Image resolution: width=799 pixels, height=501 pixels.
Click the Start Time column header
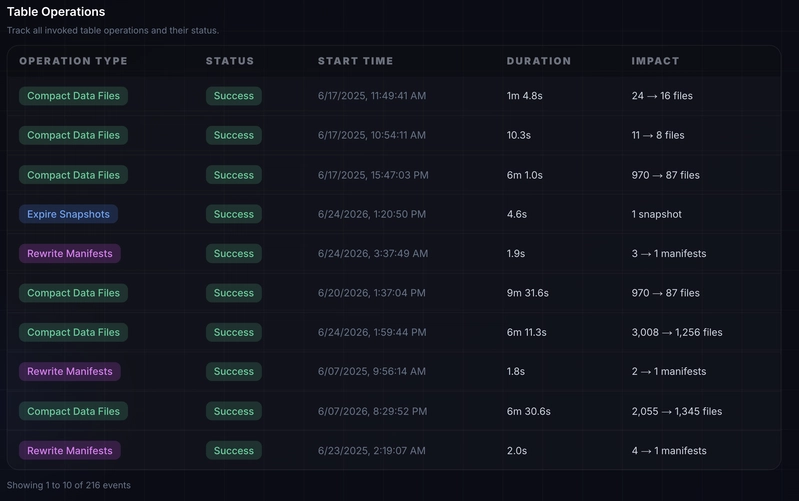coord(356,61)
